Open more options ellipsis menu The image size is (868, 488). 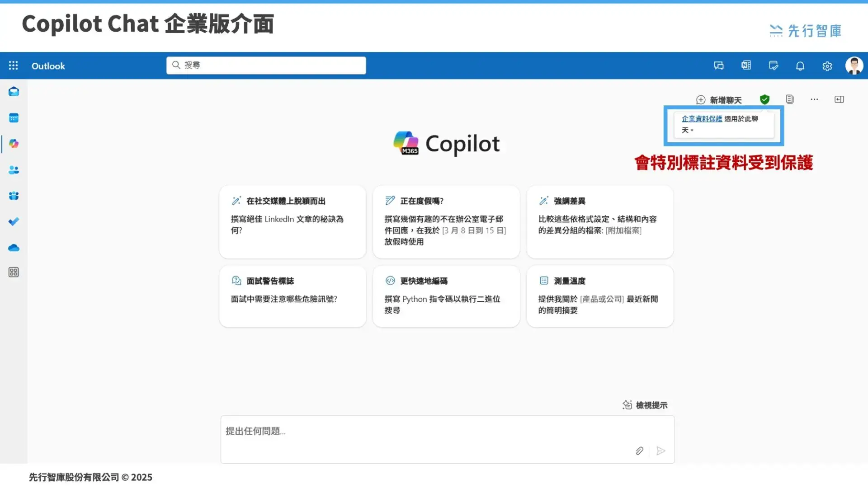[814, 99]
